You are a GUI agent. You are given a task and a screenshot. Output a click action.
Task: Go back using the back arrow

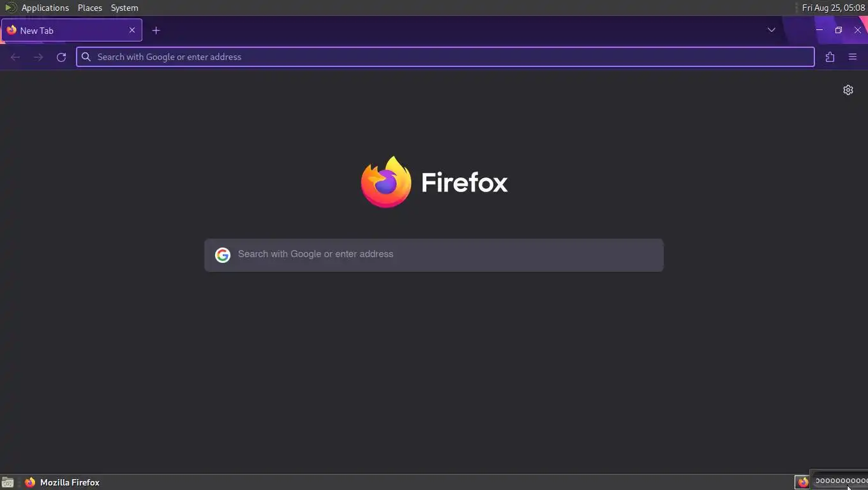tap(15, 57)
